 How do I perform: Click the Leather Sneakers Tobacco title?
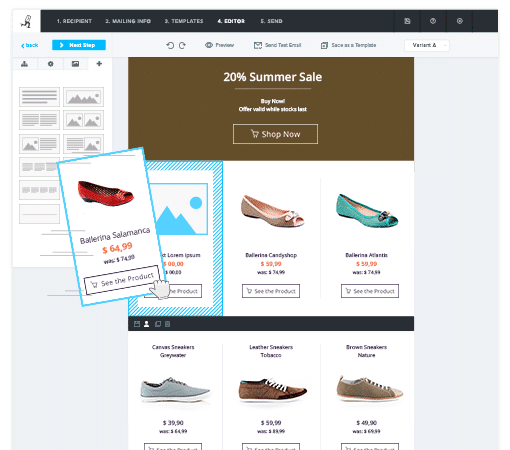point(271,351)
